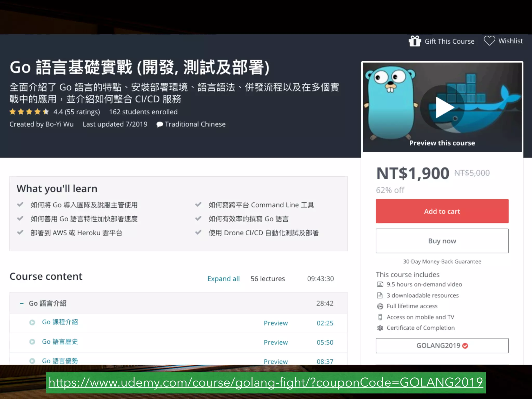
Task: Click the course title Go 語言基礎實戰
Action: 140,67
